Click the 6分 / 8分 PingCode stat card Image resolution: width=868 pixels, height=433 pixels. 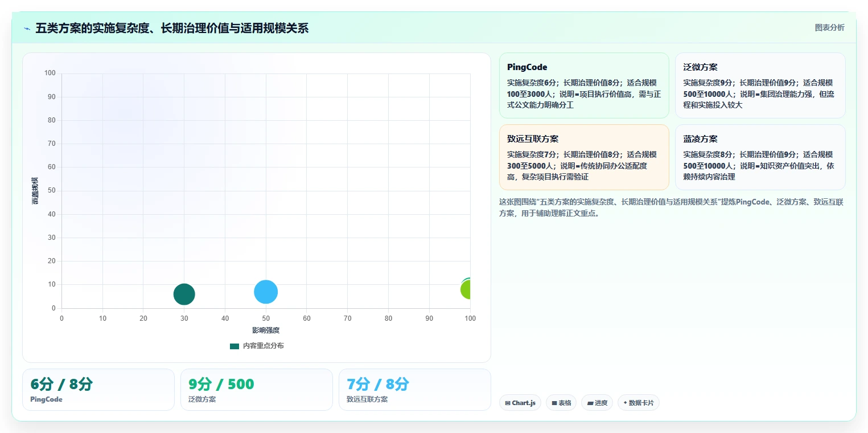pyautogui.click(x=98, y=390)
